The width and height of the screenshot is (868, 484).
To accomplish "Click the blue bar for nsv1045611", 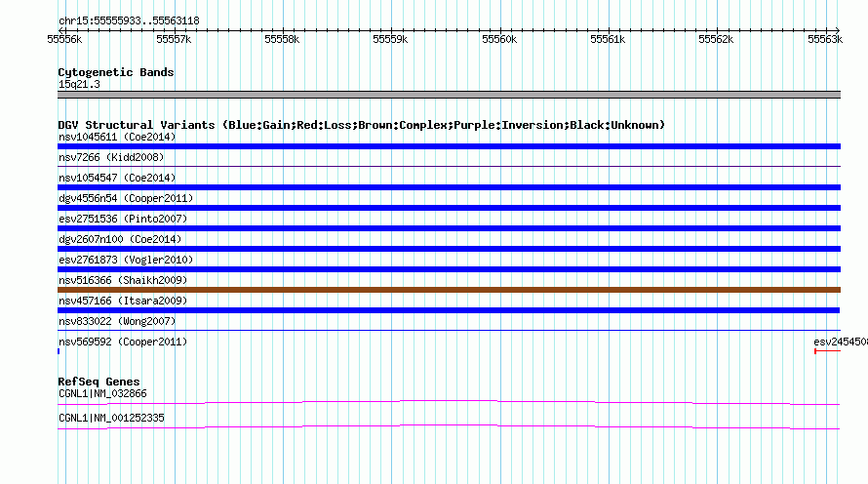I will pos(449,146).
